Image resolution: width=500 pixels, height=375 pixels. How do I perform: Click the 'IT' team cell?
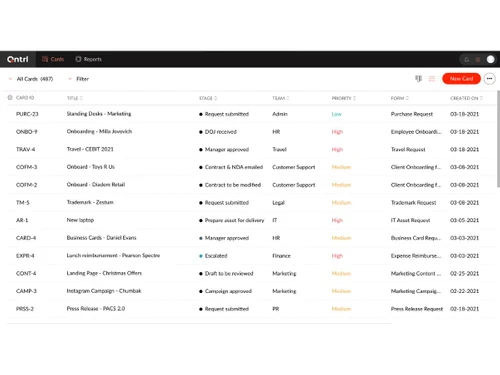[275, 220]
